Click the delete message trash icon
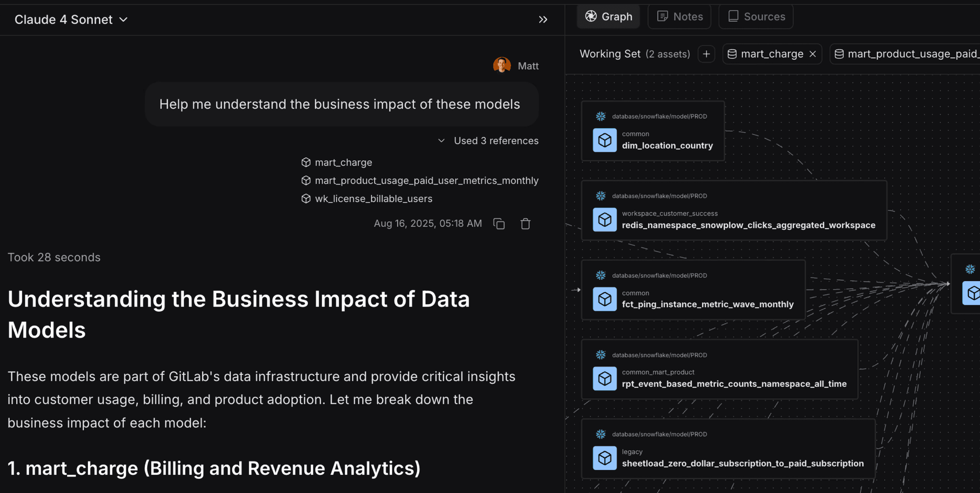The width and height of the screenshot is (980, 493). pos(525,223)
